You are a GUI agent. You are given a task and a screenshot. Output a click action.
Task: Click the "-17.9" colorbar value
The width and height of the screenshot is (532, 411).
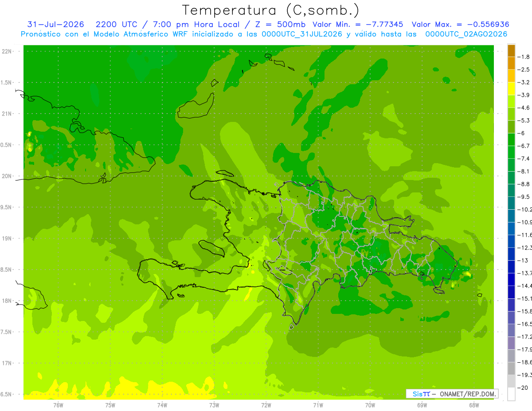(x=525, y=349)
